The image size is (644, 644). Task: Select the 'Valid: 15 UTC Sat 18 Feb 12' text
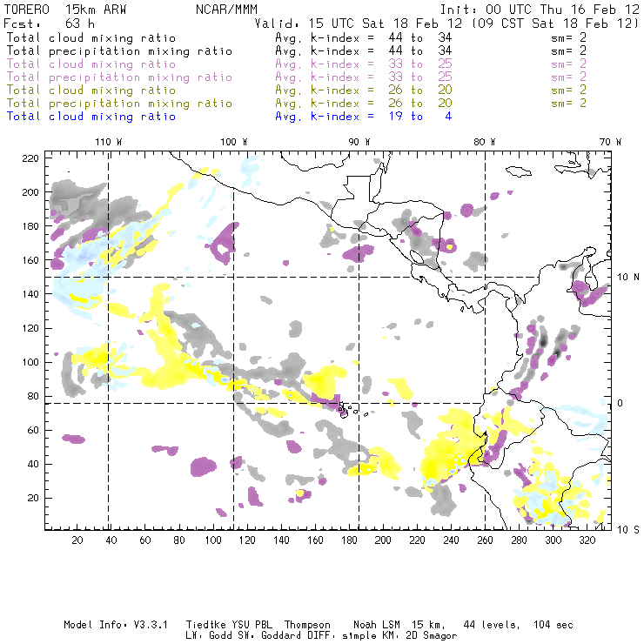click(359, 23)
